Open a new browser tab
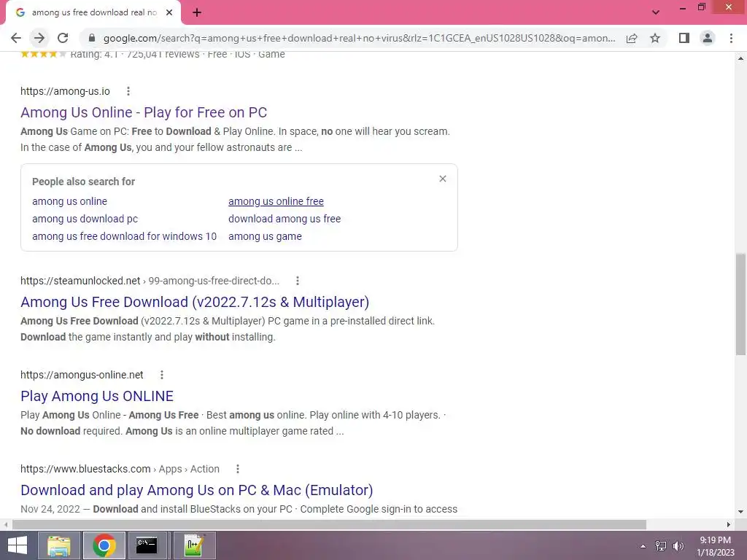 pos(197,12)
